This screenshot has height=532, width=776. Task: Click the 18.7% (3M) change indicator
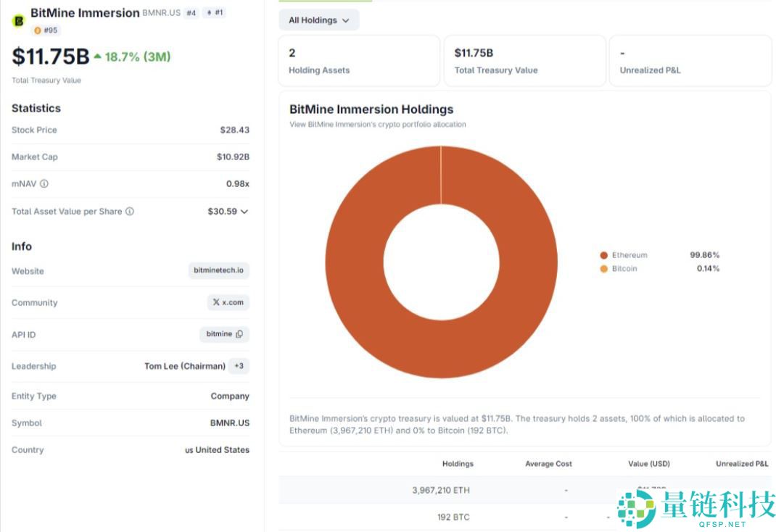point(132,57)
